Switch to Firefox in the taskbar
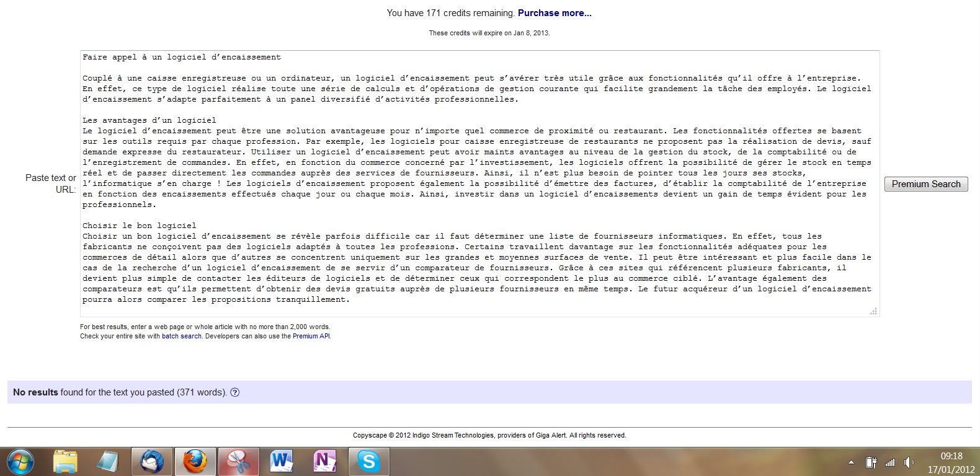 [x=195, y=462]
